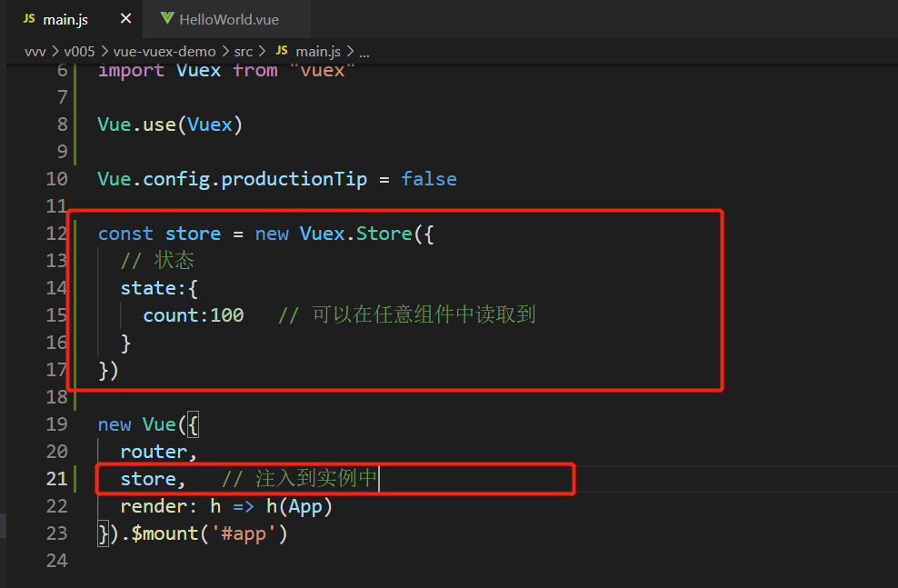Screen dimensions: 898x588
Task: Click 'store,' on line 21
Action: click(x=153, y=479)
